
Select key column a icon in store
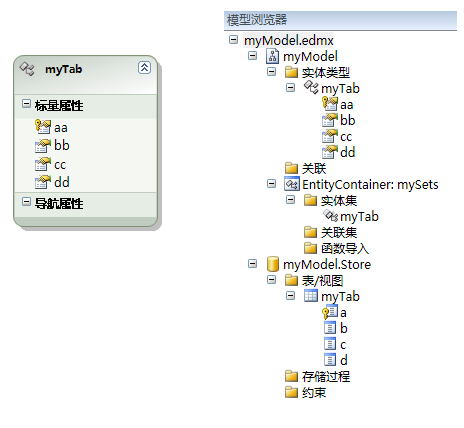tap(330, 312)
